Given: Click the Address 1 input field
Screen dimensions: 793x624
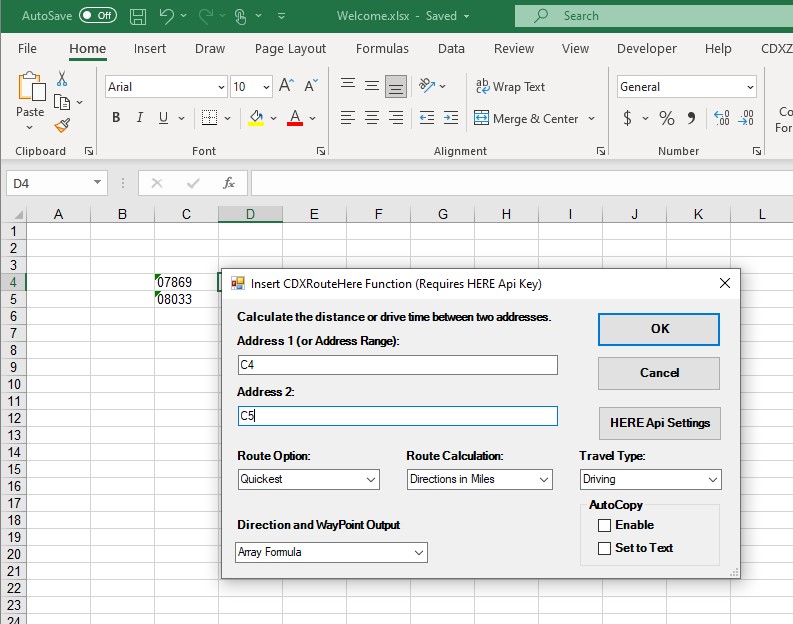Looking at the screenshot, I should point(398,365).
